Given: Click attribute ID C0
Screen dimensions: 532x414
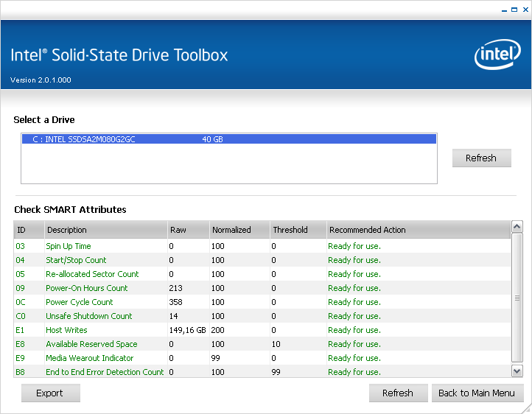Looking at the screenshot, I should (21, 316).
